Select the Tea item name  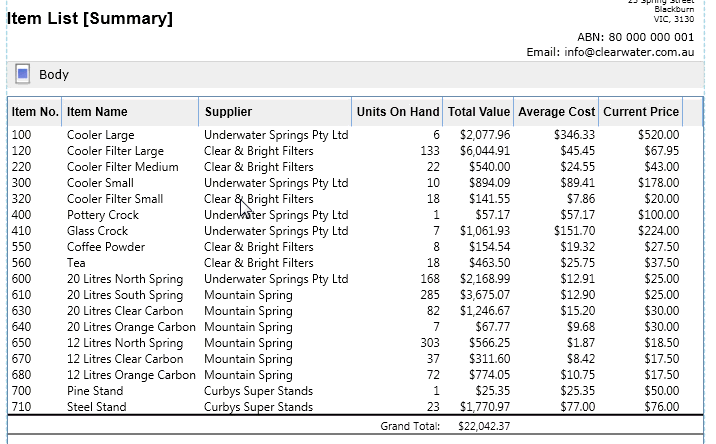tap(76, 263)
